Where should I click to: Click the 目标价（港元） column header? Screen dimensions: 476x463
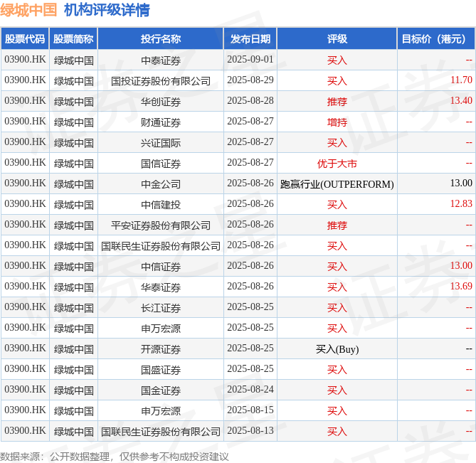[436, 39]
